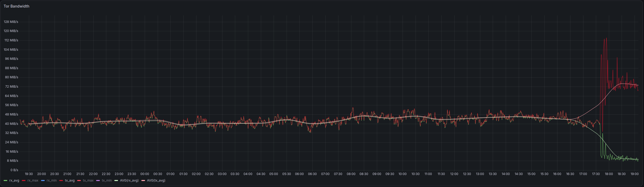This screenshot has height=187, width=644.
Task: Click the 00:00 tick label on the time axis
Action: tap(145, 174)
